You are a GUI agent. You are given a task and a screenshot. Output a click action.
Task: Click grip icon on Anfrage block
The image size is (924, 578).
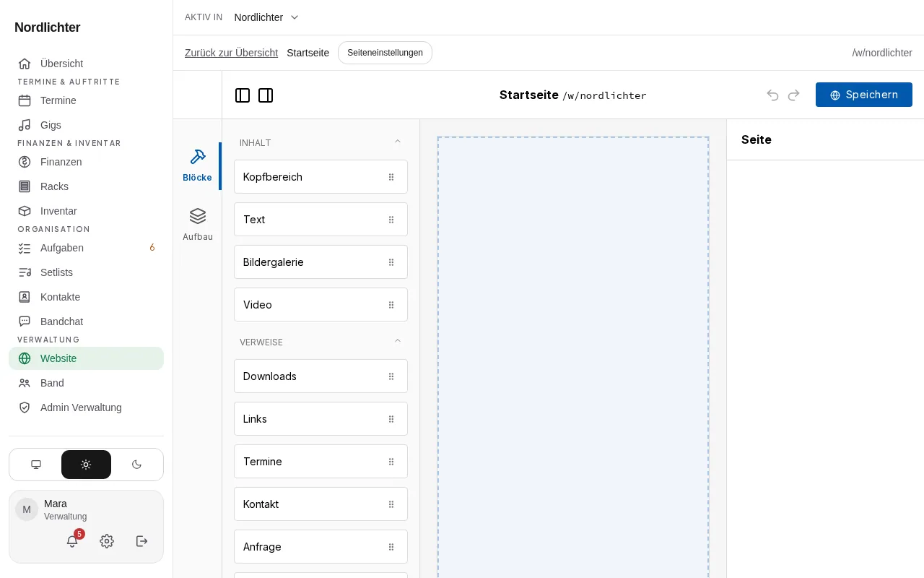391,547
